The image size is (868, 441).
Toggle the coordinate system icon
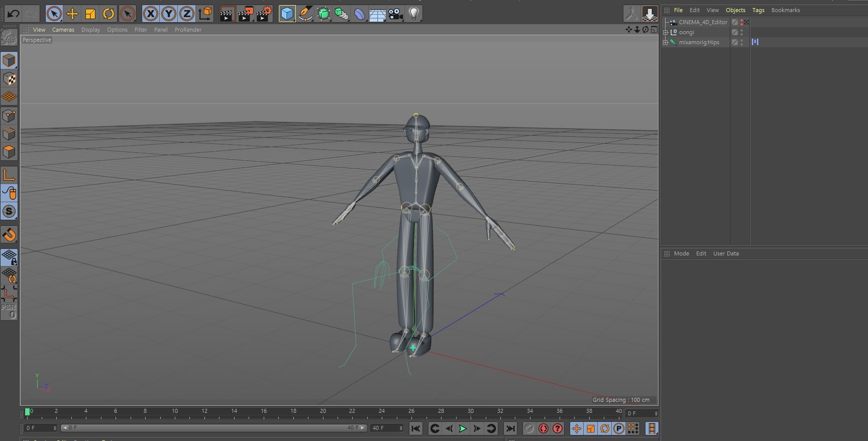point(205,14)
